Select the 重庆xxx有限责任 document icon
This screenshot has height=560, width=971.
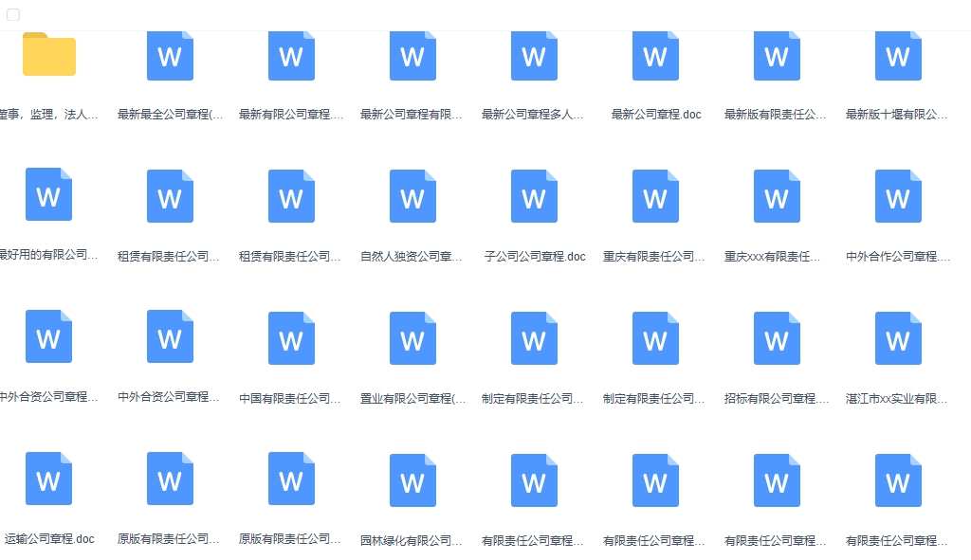[777, 196]
